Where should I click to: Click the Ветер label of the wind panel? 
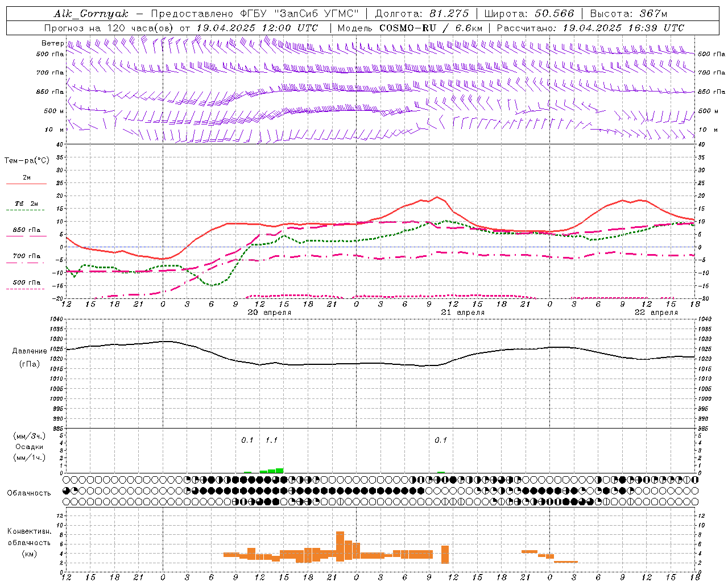click(52, 43)
